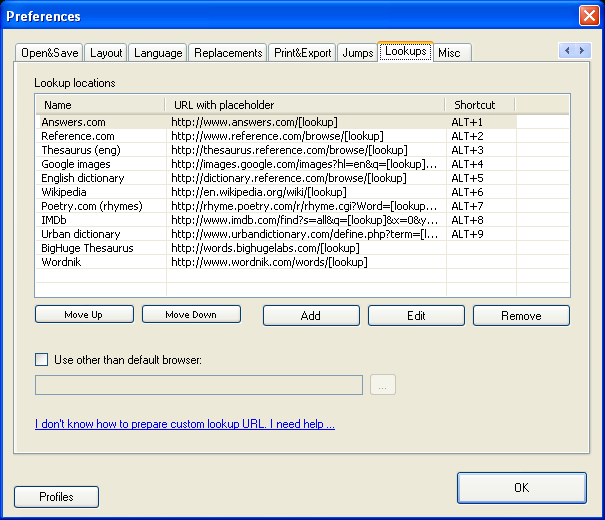The height and width of the screenshot is (520, 605).
Task: Click the www.imdb.com URL cell
Action: click(x=306, y=220)
